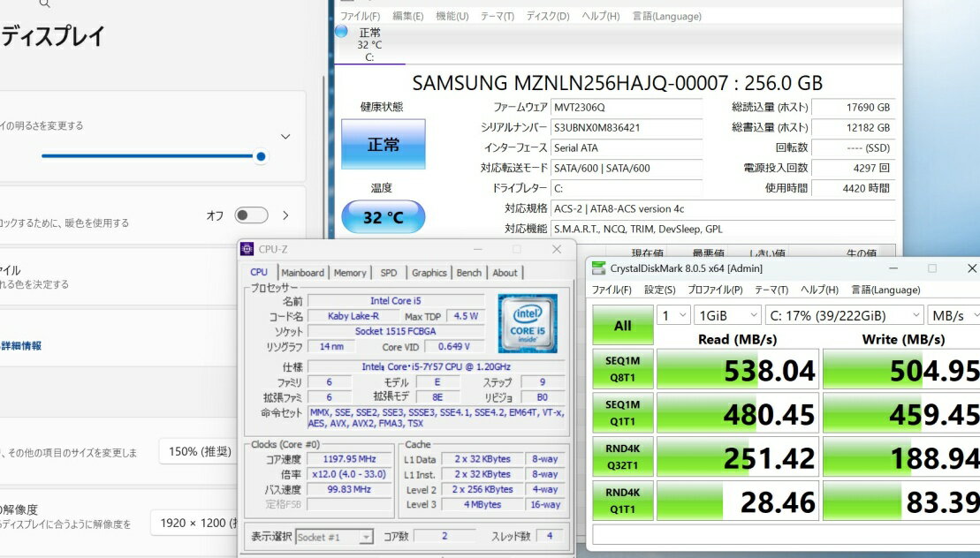The image size is (980, 558).
Task: Open the C: drive selection dropdown
Action: (x=845, y=315)
